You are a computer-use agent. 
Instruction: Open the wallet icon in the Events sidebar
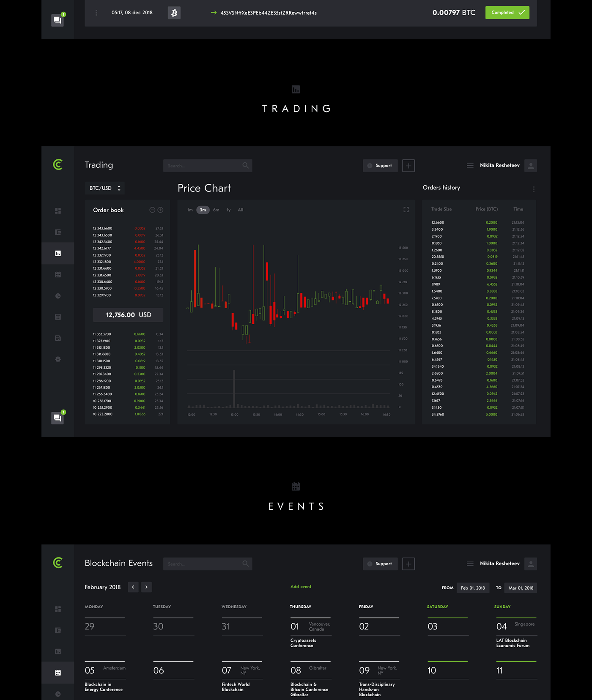58,630
